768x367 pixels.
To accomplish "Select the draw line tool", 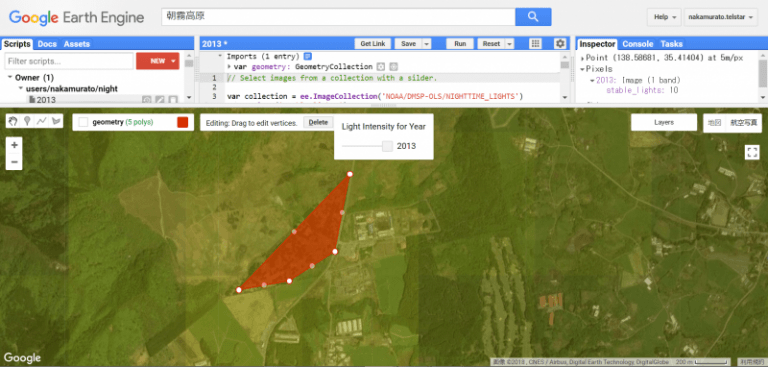I will coord(42,121).
